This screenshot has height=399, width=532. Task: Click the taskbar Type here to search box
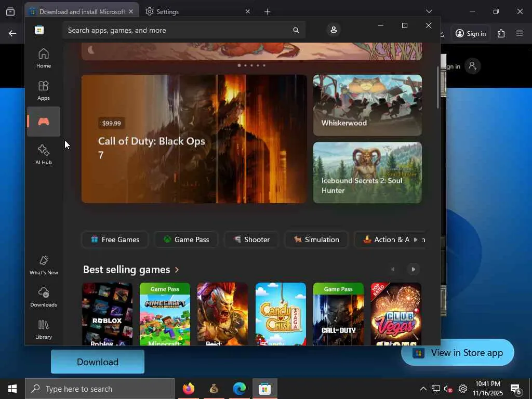[100, 389]
